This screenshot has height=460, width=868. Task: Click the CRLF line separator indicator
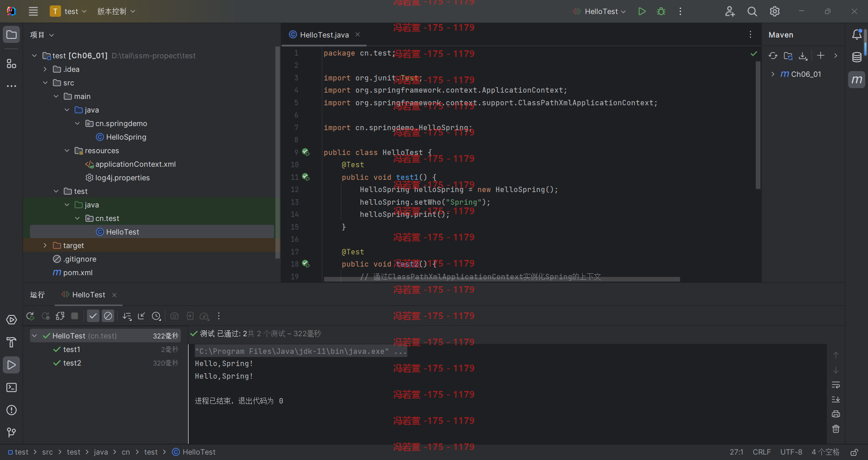click(x=762, y=452)
